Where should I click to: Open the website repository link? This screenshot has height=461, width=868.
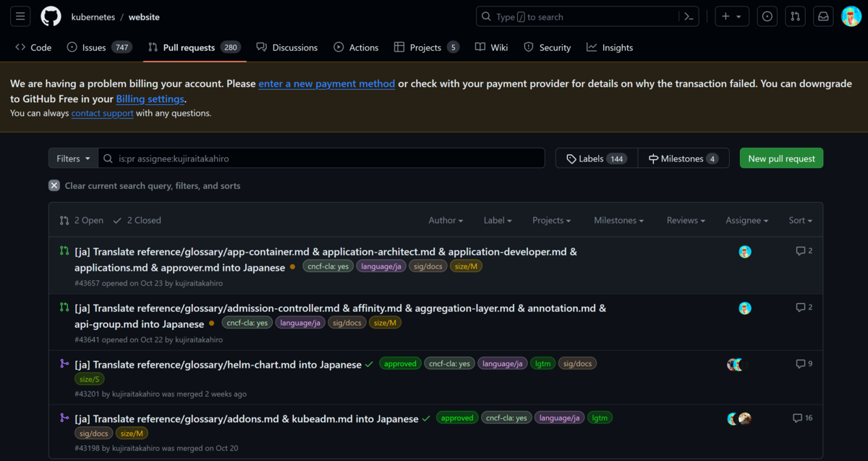point(143,17)
